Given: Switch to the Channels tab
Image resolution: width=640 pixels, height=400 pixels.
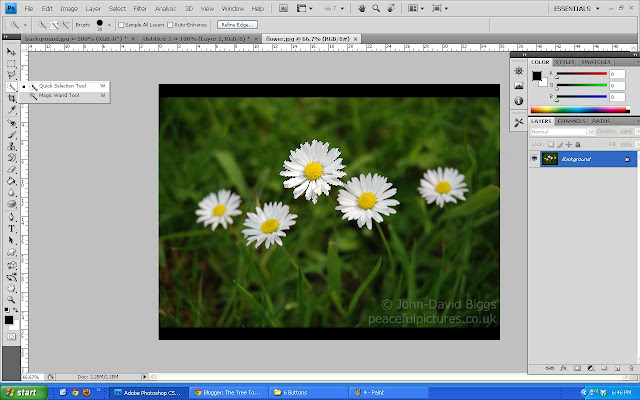Looking at the screenshot, I should (572, 121).
